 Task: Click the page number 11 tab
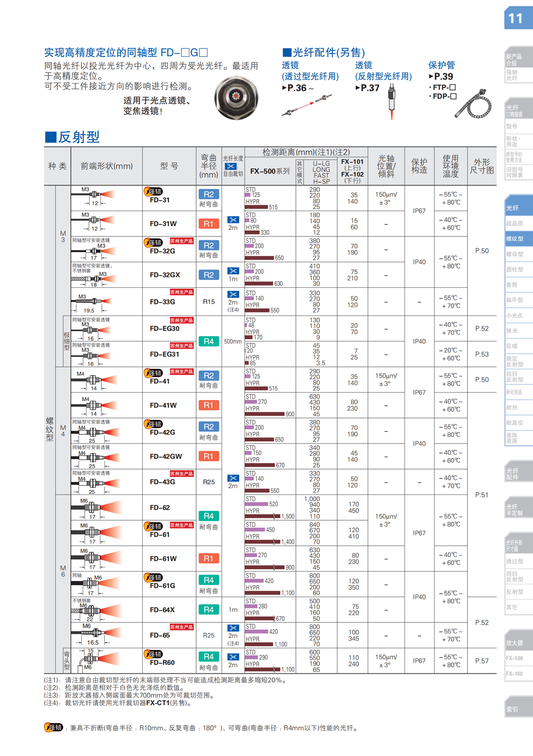[x=518, y=18]
